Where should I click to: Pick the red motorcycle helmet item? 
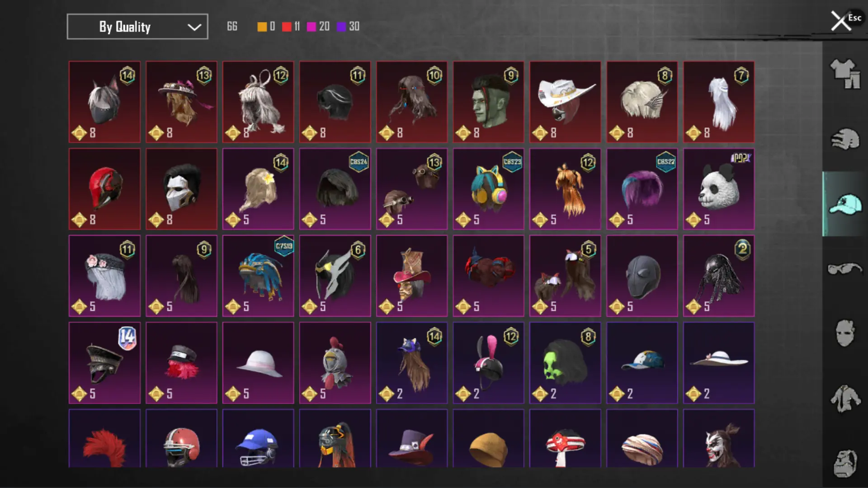[104, 189]
